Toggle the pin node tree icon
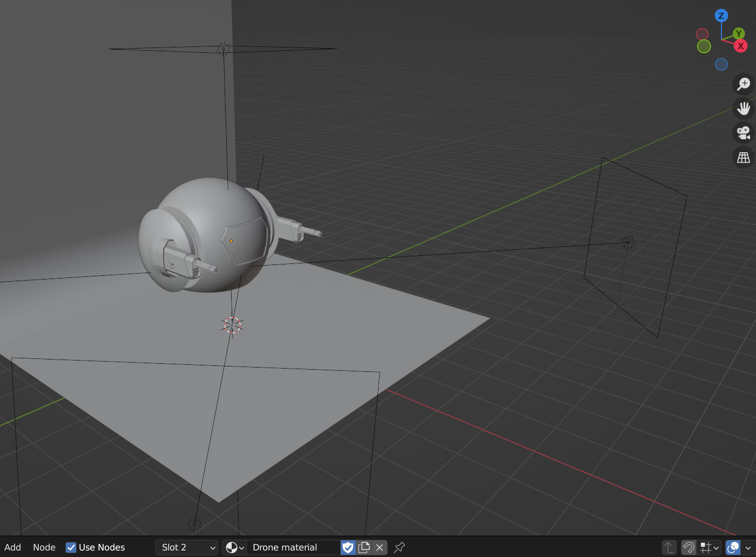This screenshot has height=557, width=756. click(x=400, y=547)
